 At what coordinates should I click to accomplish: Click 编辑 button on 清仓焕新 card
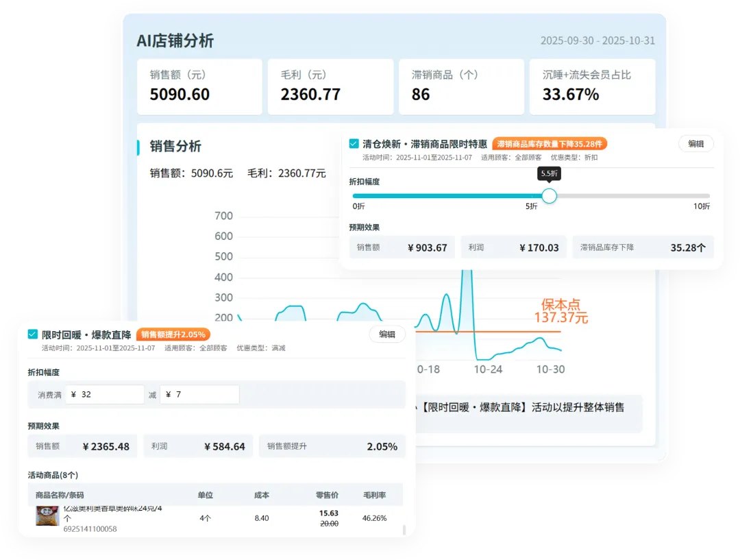point(695,143)
